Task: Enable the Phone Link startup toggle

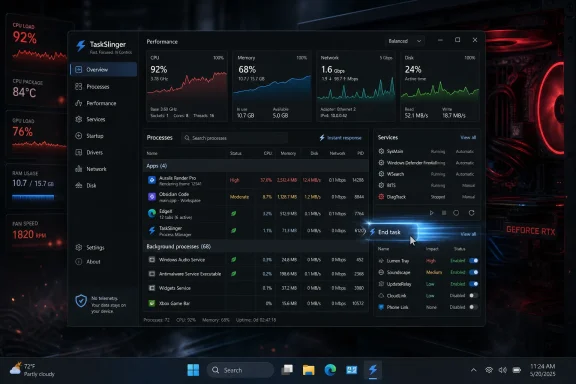Action: click(x=474, y=307)
